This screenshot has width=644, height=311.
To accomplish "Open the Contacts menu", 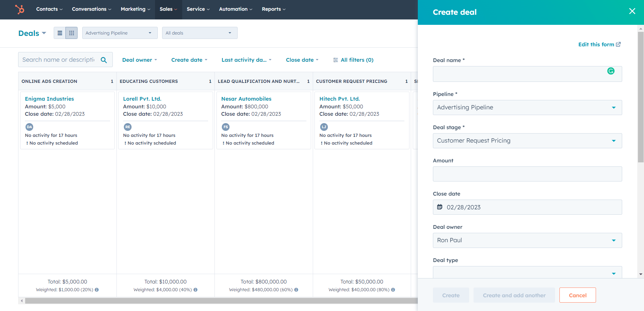I will pyautogui.click(x=49, y=9).
